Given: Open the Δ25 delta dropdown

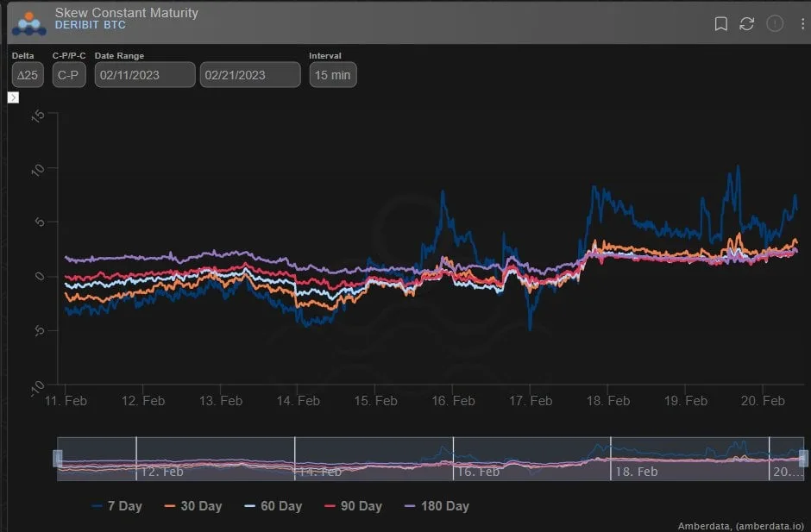Looking at the screenshot, I should click(28, 75).
